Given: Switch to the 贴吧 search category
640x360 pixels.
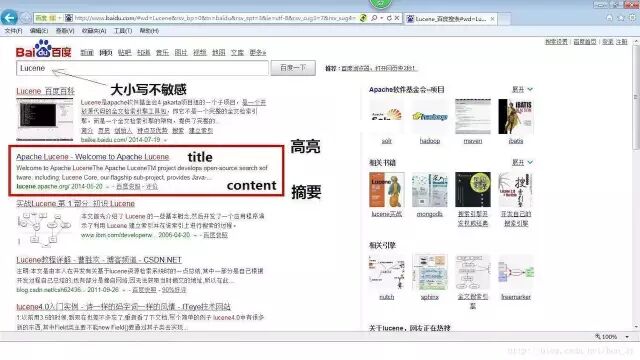Looking at the screenshot, I should pyautogui.click(x=124, y=53).
